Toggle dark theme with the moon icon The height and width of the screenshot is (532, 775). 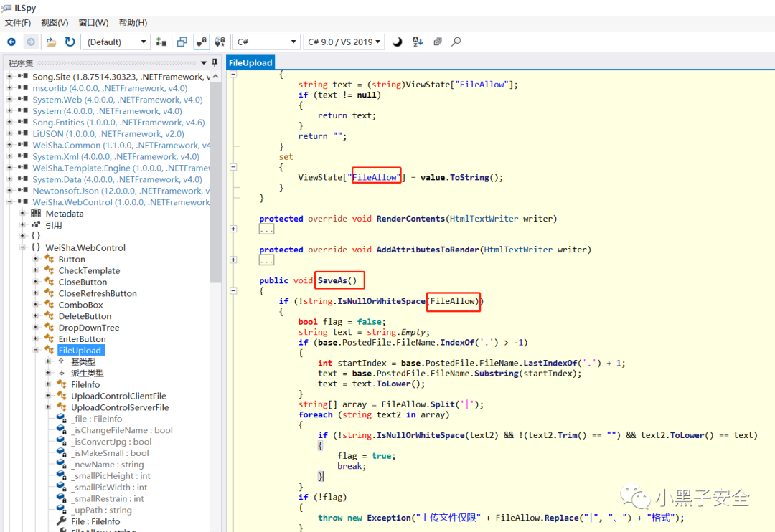(398, 42)
